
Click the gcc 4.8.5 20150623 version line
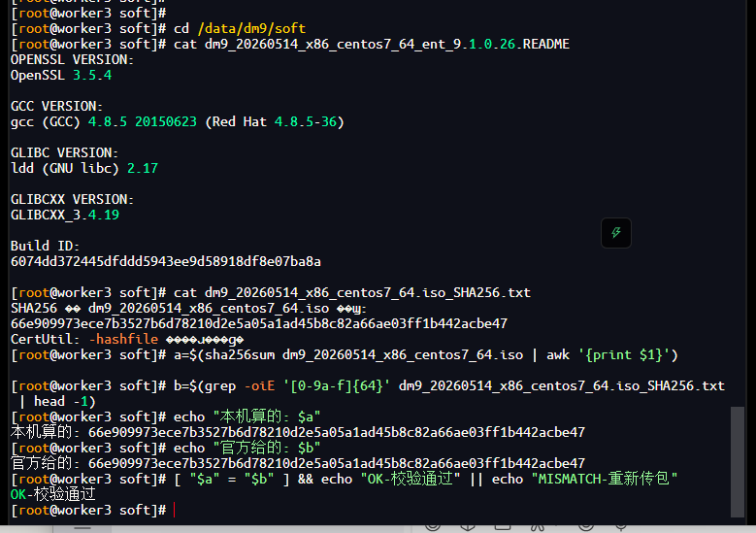pyautogui.click(x=178, y=121)
